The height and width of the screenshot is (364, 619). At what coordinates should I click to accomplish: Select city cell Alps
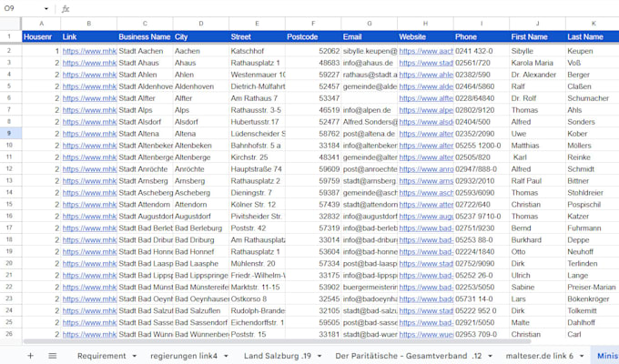pyautogui.click(x=201, y=110)
